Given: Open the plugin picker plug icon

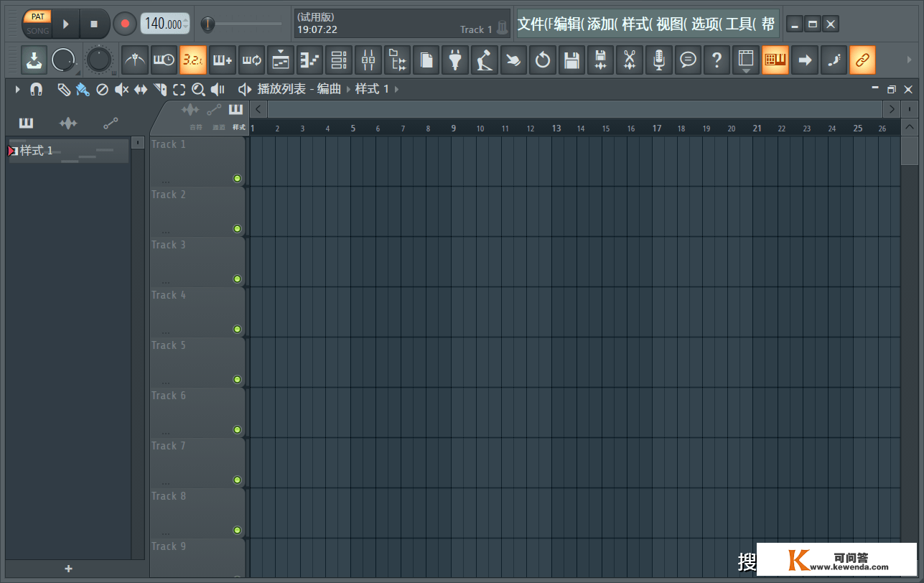Looking at the screenshot, I should coord(455,60).
